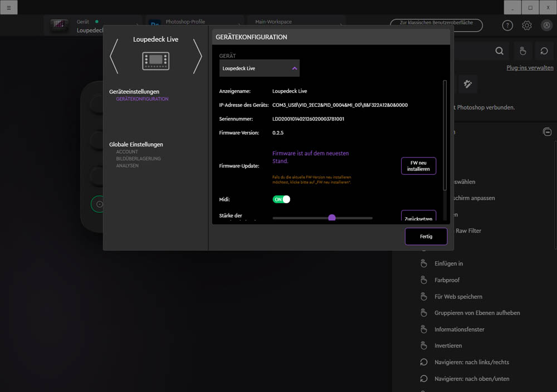Open ANALYSEN settings
Viewport: 557px width, 392px height.
pyautogui.click(x=127, y=166)
